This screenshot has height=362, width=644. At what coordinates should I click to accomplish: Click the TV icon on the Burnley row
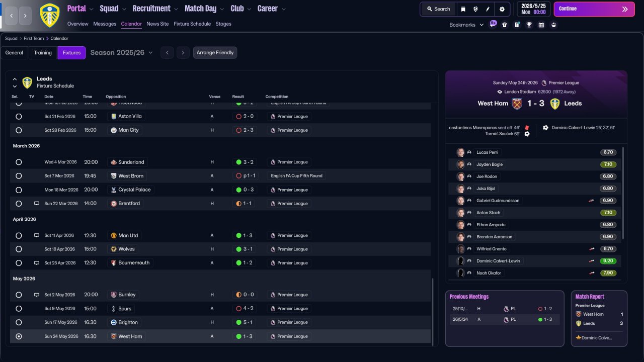[x=37, y=295]
